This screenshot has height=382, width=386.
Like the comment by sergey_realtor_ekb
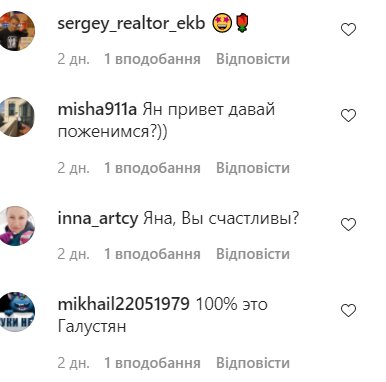[x=349, y=30]
